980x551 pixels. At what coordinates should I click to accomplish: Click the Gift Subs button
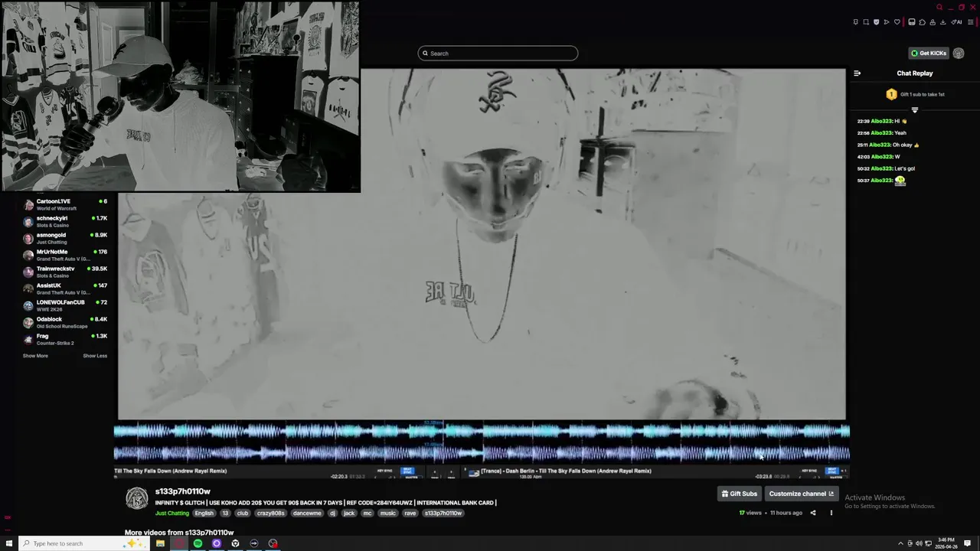coord(739,494)
